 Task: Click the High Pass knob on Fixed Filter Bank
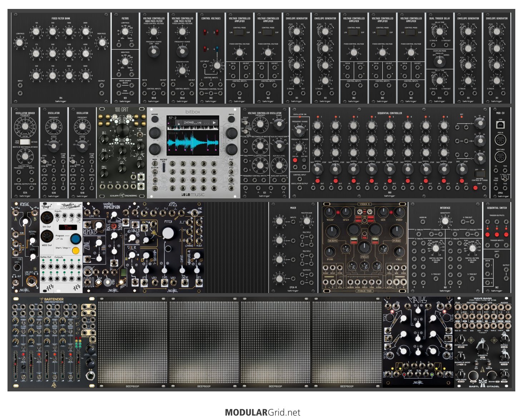[102, 43]
